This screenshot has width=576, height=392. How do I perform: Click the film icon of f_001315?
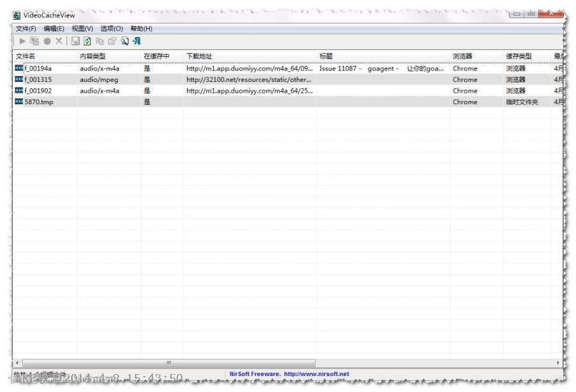[19, 79]
